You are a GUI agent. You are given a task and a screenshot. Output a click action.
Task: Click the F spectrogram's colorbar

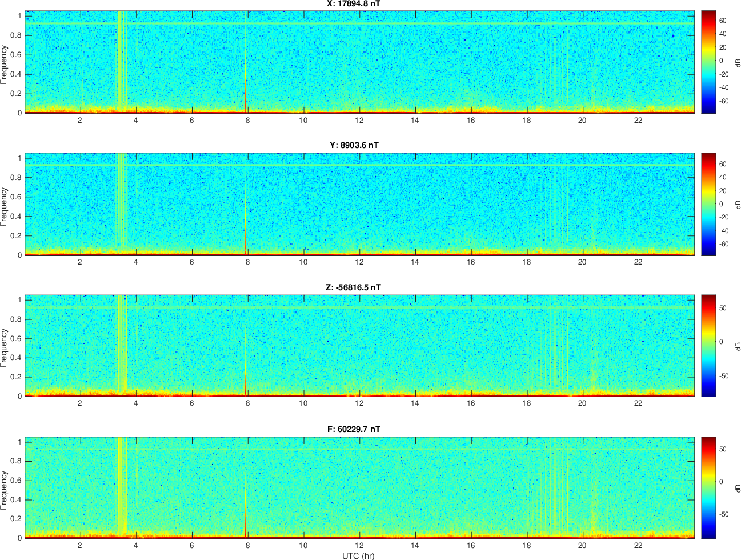(708, 487)
